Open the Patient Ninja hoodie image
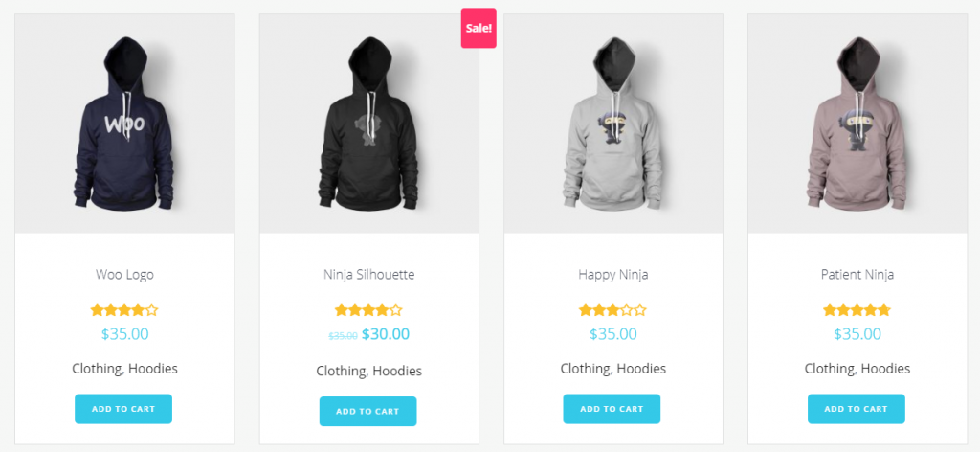The width and height of the screenshot is (980, 452). pos(857,124)
